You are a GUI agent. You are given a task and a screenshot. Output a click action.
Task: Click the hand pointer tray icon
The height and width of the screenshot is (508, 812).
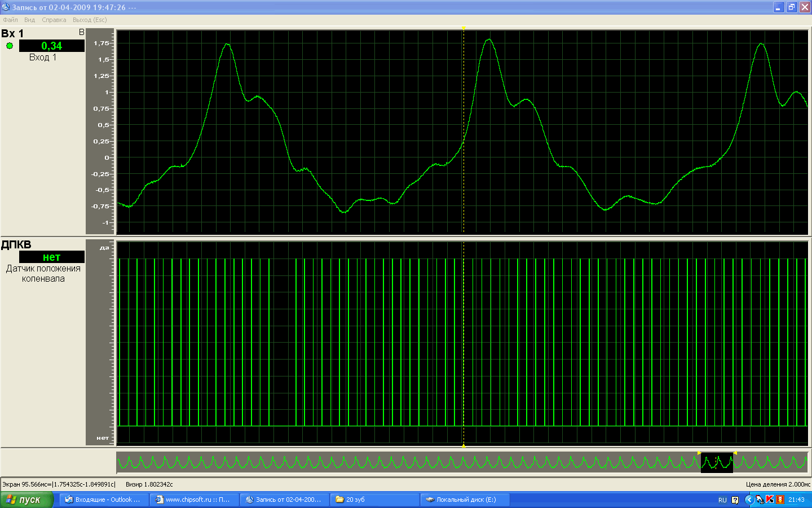coord(760,500)
